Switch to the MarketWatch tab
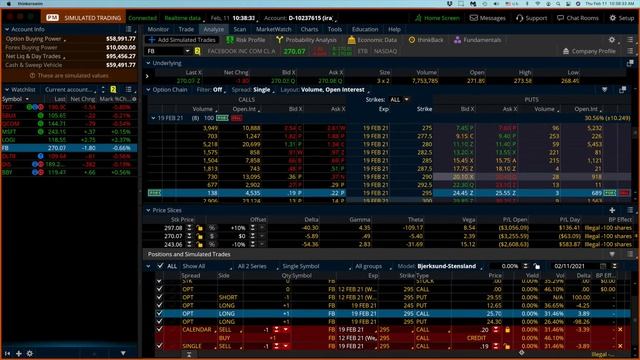 coord(273,29)
